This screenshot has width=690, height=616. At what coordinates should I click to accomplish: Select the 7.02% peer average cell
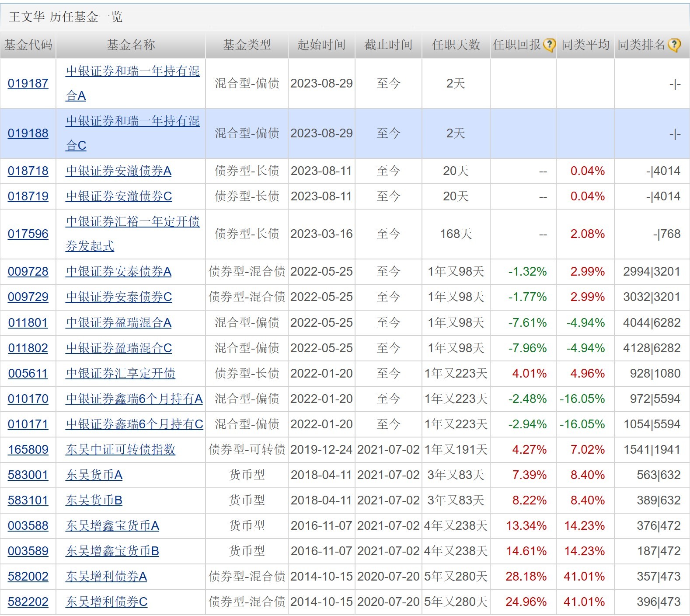(x=588, y=449)
